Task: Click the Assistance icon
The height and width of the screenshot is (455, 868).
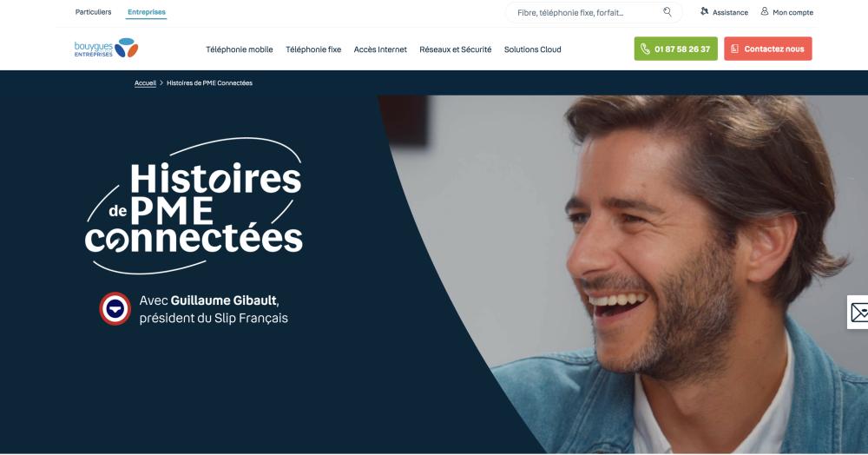Action: pos(704,11)
